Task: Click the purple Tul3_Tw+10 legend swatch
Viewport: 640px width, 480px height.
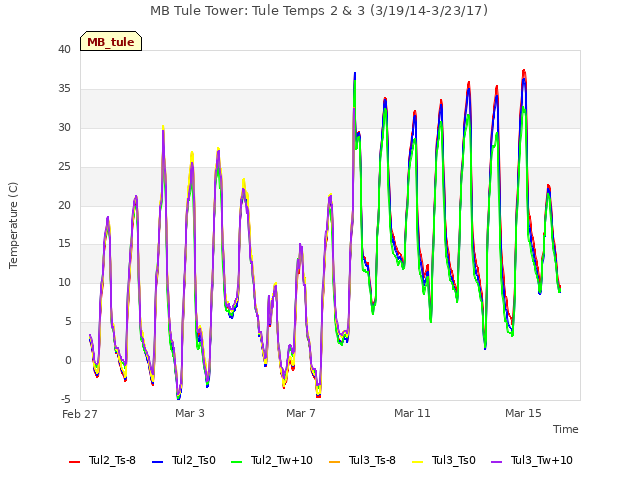Action: [496, 462]
